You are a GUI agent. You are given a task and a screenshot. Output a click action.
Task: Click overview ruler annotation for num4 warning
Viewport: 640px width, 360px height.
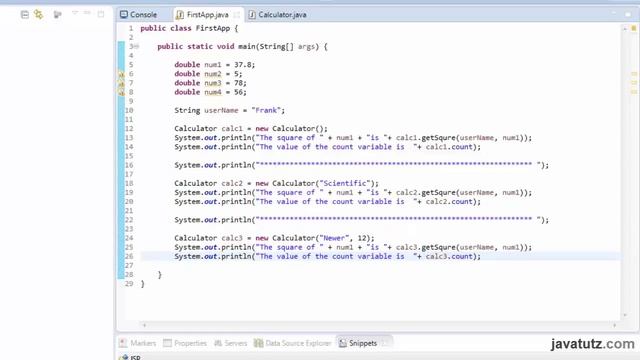coord(634,92)
